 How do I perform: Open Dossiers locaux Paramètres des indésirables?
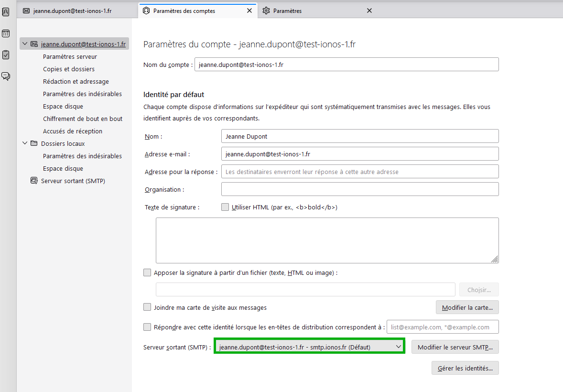[x=82, y=156]
